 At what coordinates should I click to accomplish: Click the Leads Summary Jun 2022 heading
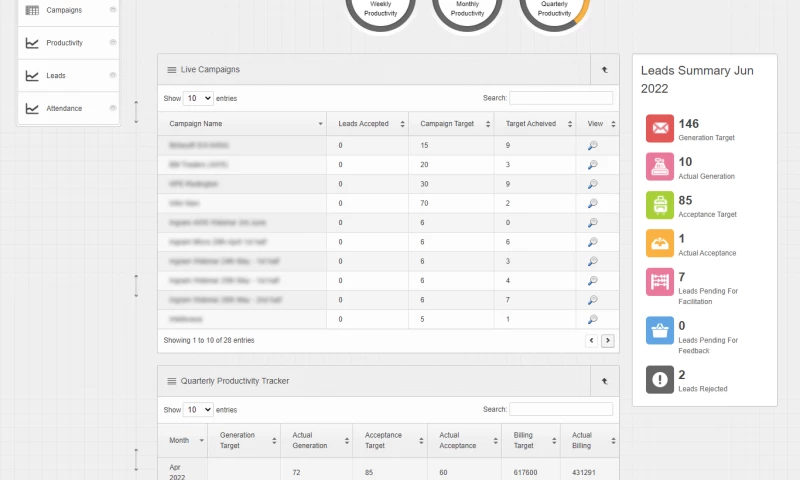click(x=697, y=80)
